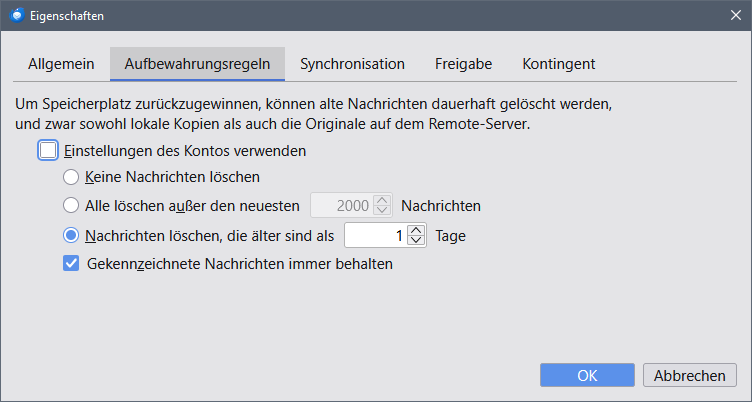Select the Aufbewahrungsregeln tab
The image size is (752, 402).
point(197,64)
